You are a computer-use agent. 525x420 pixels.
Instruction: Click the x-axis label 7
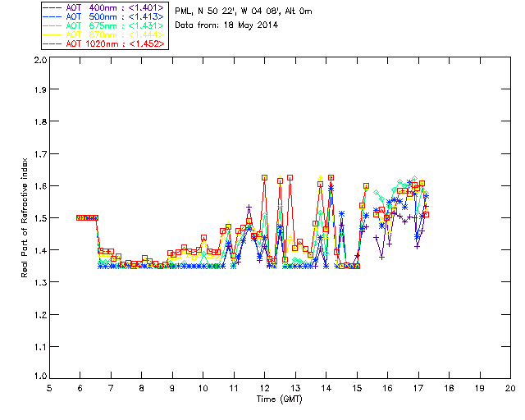click(x=111, y=388)
